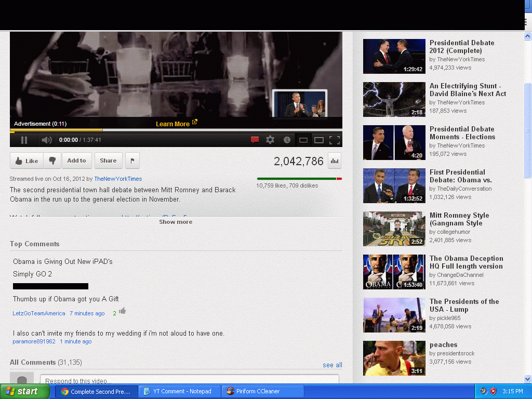Click the likes/dislikes rating bar
Image resolution: width=532 pixels, height=399 pixels.
coord(299,179)
